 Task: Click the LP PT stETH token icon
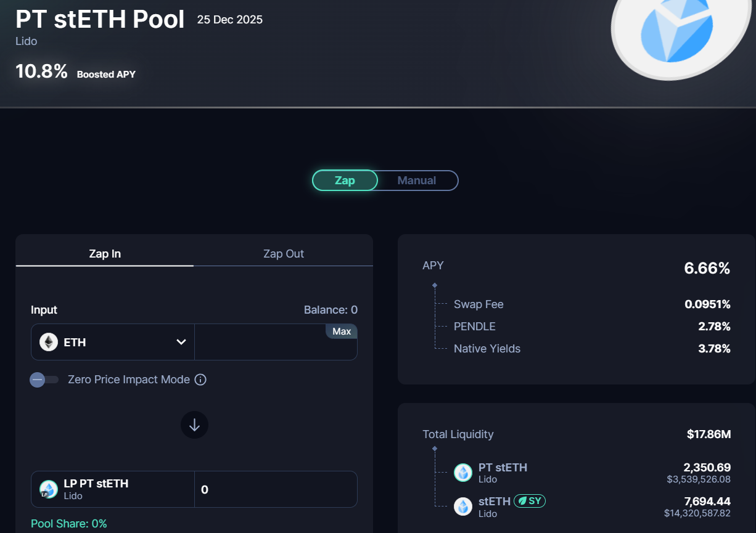[48, 489]
